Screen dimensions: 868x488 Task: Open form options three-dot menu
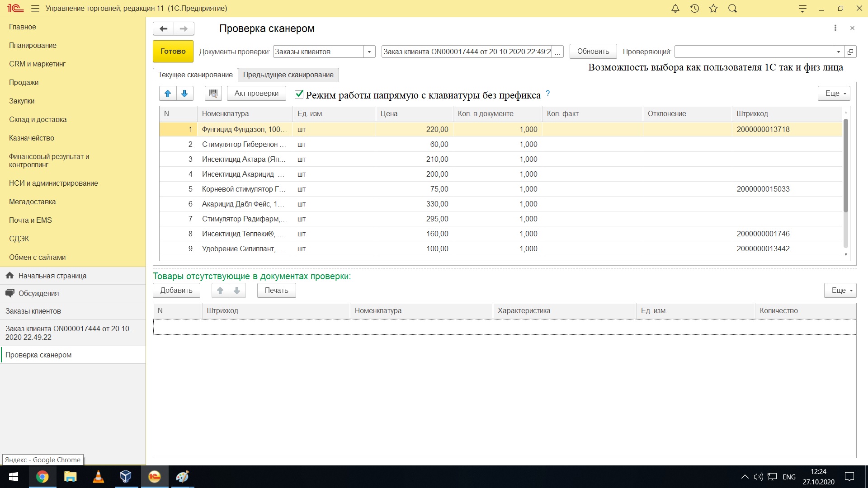click(835, 28)
